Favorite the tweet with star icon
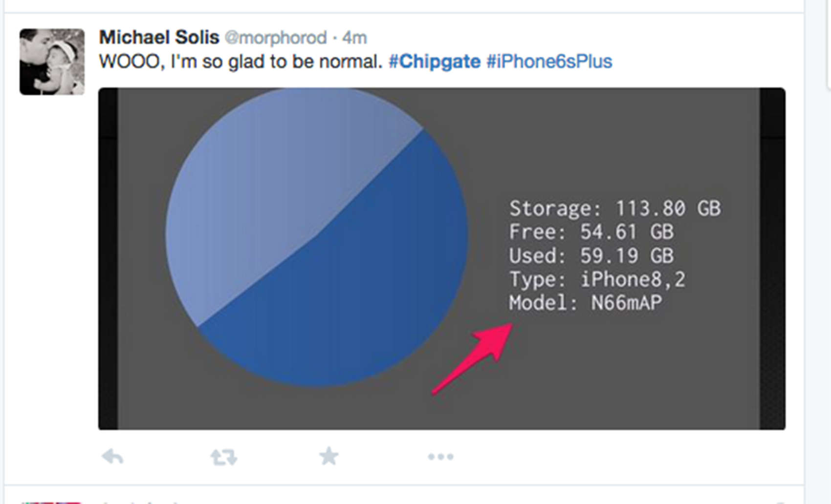This screenshot has width=831, height=504. [x=328, y=456]
